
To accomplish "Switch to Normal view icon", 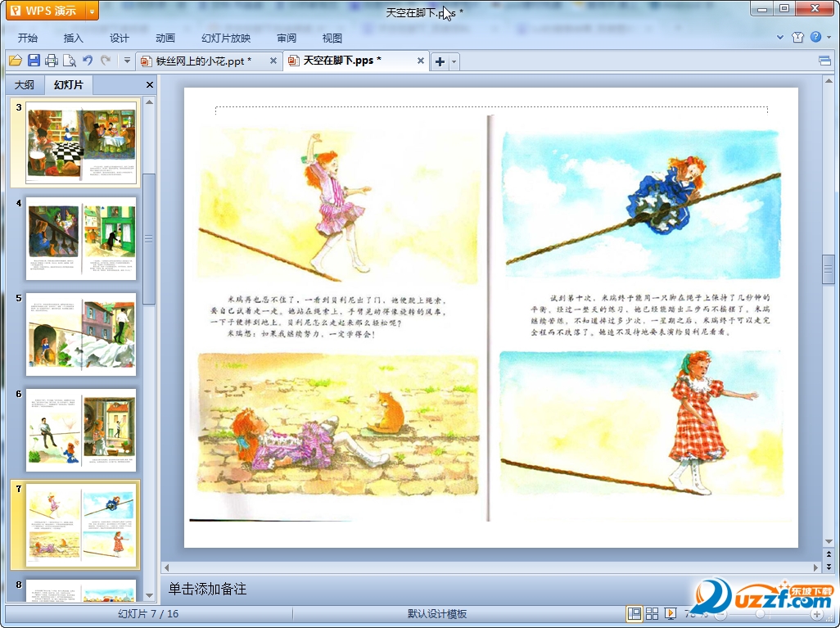I will click(635, 613).
